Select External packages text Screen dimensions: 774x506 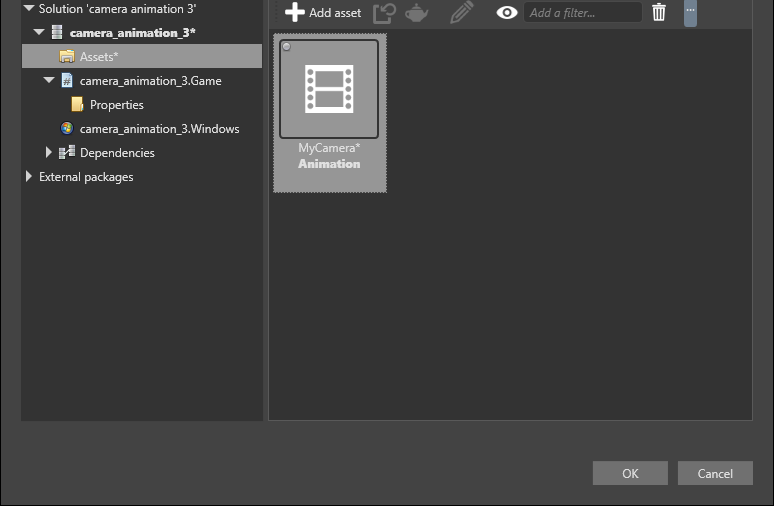pos(86,177)
